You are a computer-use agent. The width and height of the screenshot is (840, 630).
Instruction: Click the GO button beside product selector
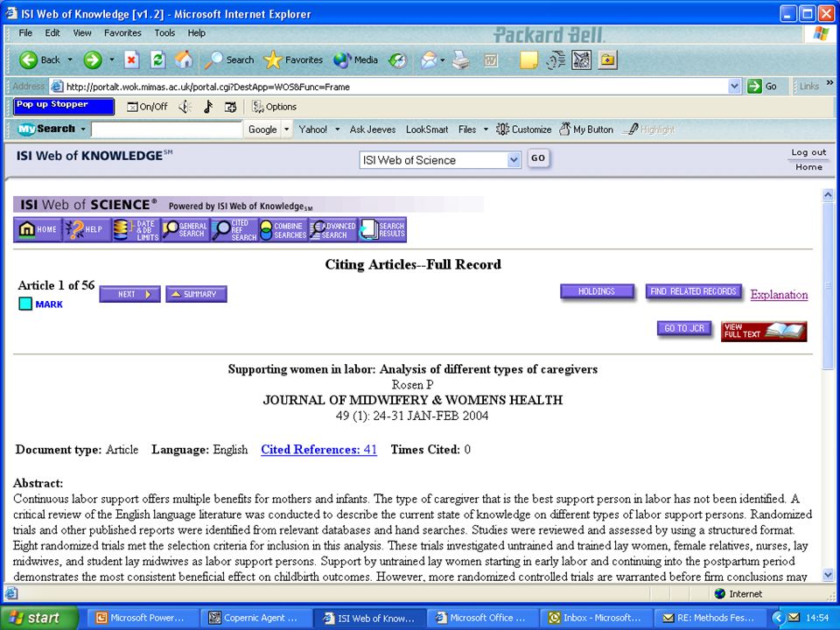(538, 158)
